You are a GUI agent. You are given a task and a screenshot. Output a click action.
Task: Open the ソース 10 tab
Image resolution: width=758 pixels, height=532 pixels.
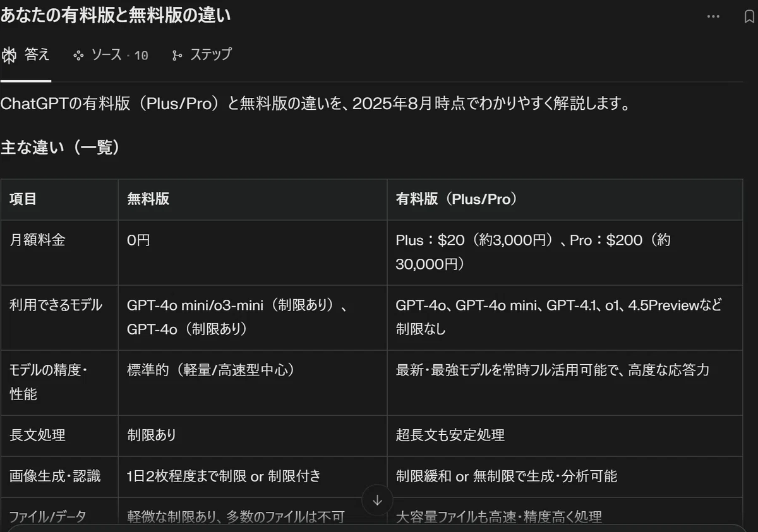111,56
